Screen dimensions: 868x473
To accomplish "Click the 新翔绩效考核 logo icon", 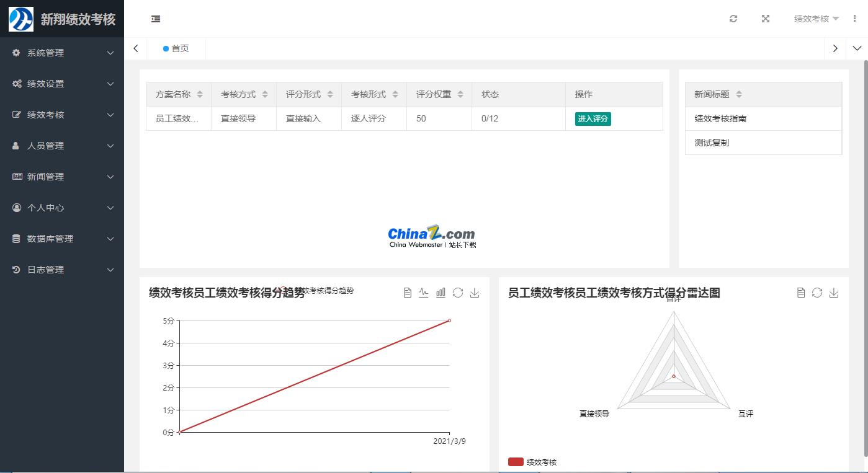I will click(x=21, y=19).
